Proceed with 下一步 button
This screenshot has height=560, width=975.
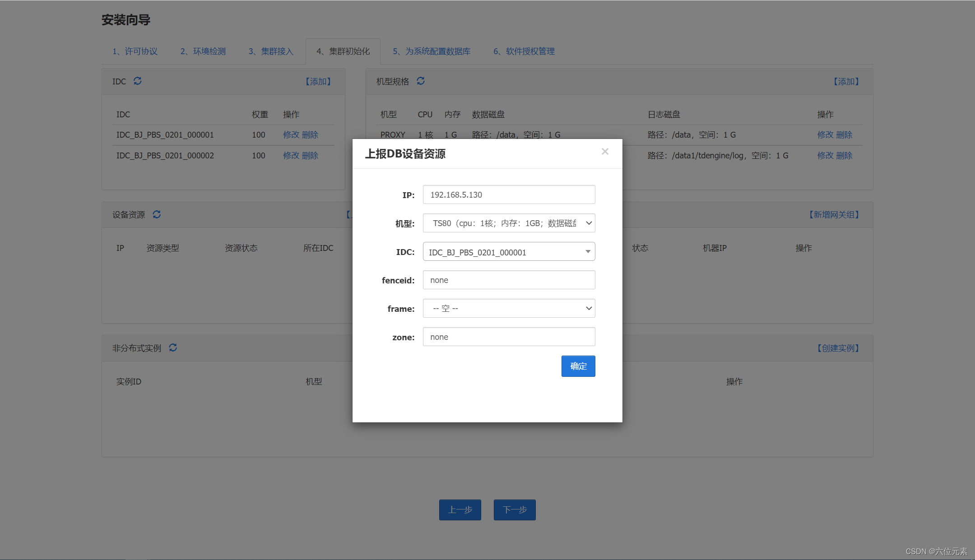coord(515,510)
